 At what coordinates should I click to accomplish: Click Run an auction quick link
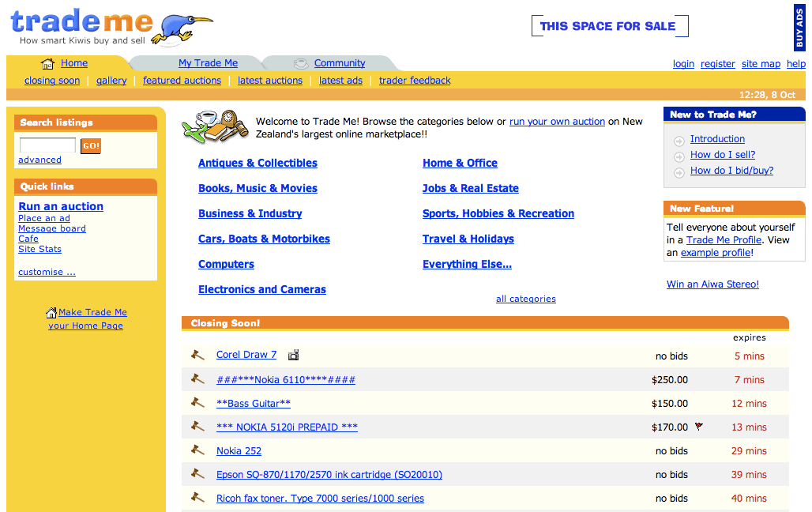61,206
